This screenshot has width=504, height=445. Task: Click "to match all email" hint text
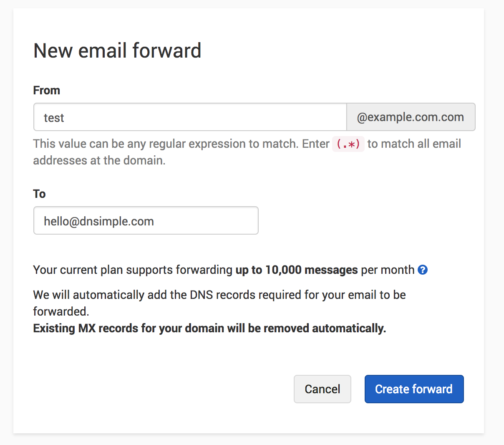click(x=414, y=144)
